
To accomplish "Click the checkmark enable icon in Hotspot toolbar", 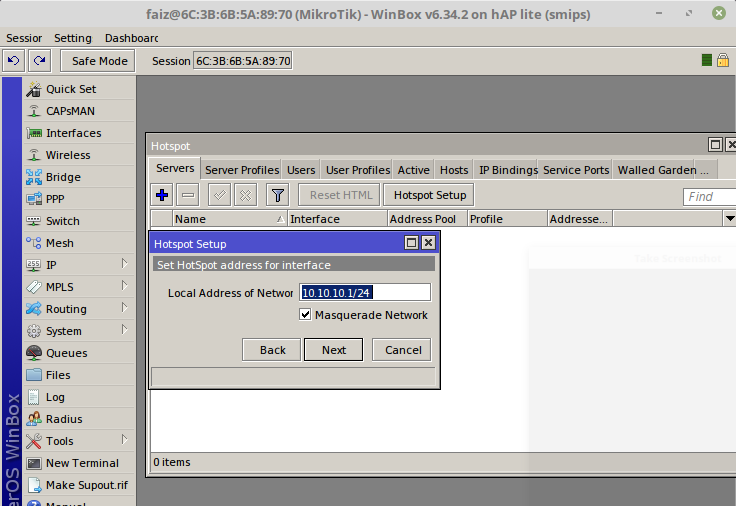I will coord(219,195).
